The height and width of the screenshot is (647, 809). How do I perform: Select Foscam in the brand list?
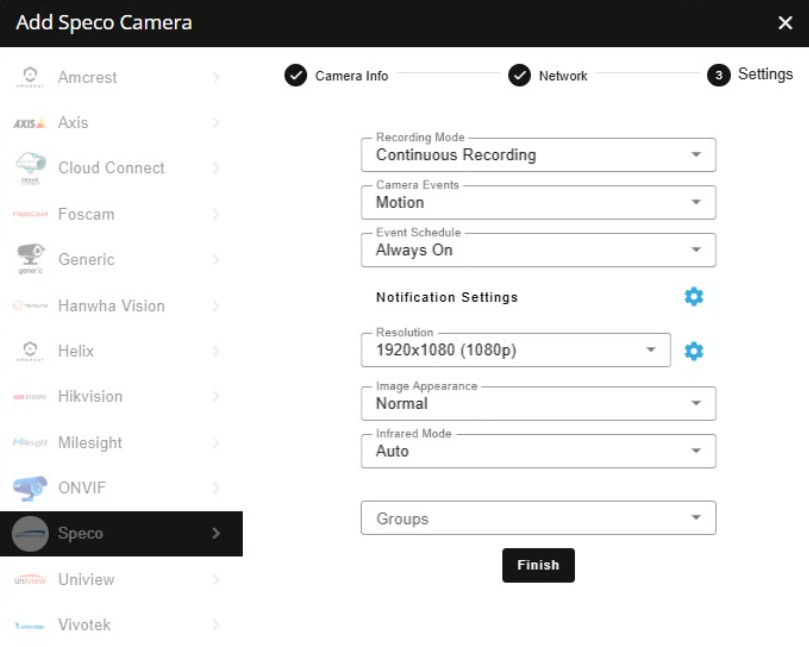click(121, 214)
